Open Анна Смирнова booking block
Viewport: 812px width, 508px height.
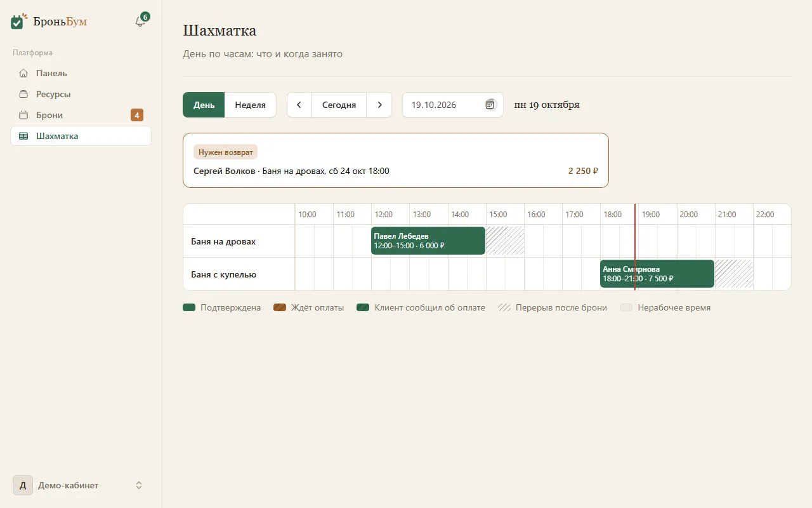[657, 274]
